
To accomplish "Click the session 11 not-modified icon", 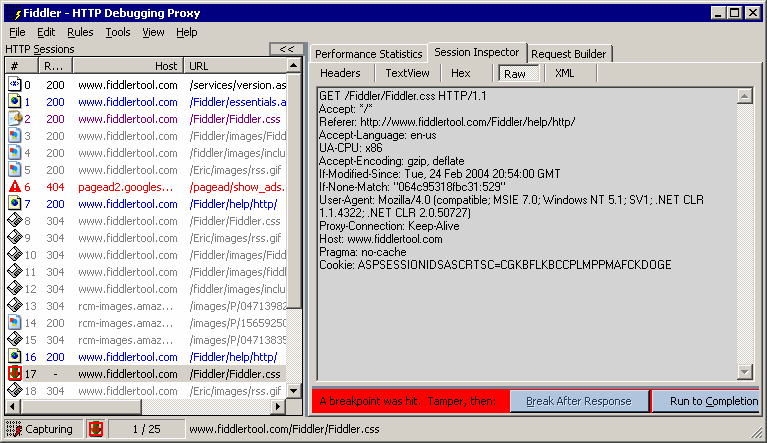I will (15, 272).
